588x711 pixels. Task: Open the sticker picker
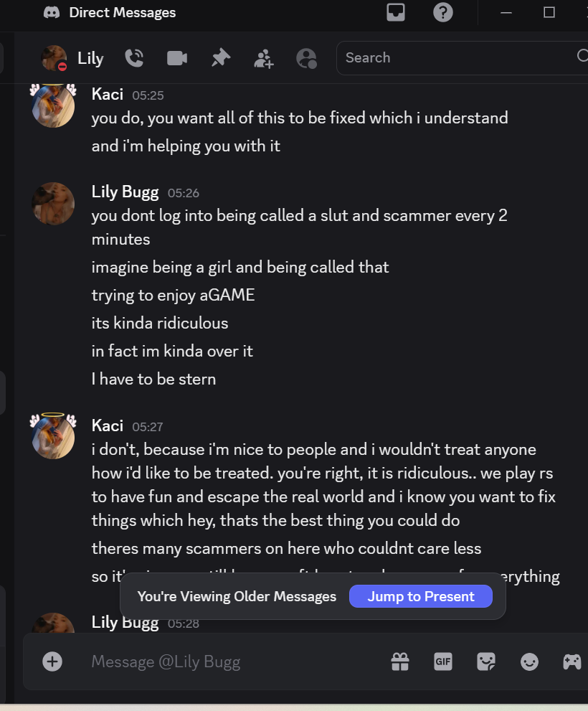[x=486, y=661]
